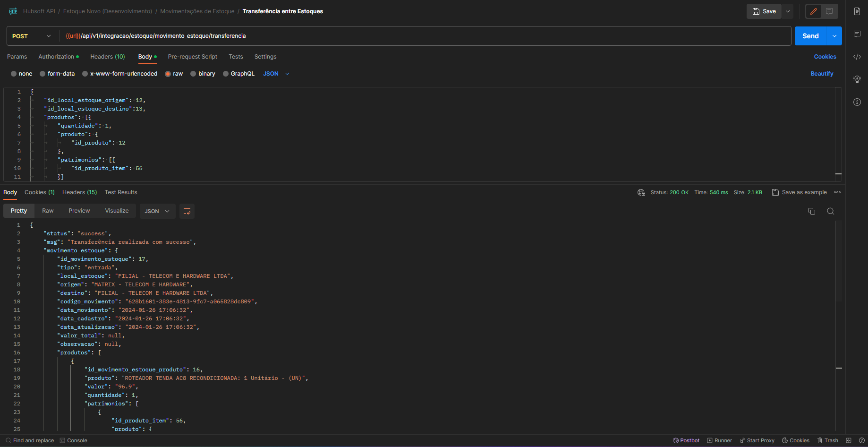Toggle the two-pane layout icon

(849, 440)
